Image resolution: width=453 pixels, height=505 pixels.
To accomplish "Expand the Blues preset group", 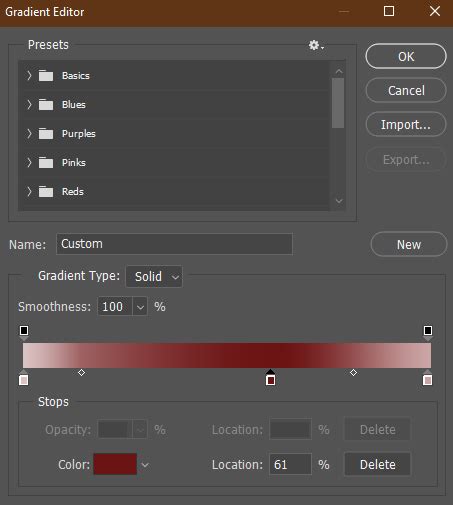I will (x=29, y=105).
